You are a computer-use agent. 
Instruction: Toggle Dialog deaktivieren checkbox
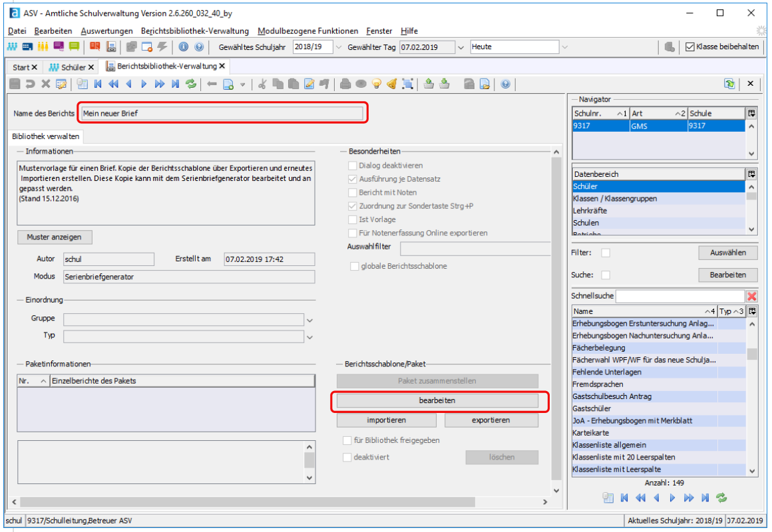(x=353, y=166)
